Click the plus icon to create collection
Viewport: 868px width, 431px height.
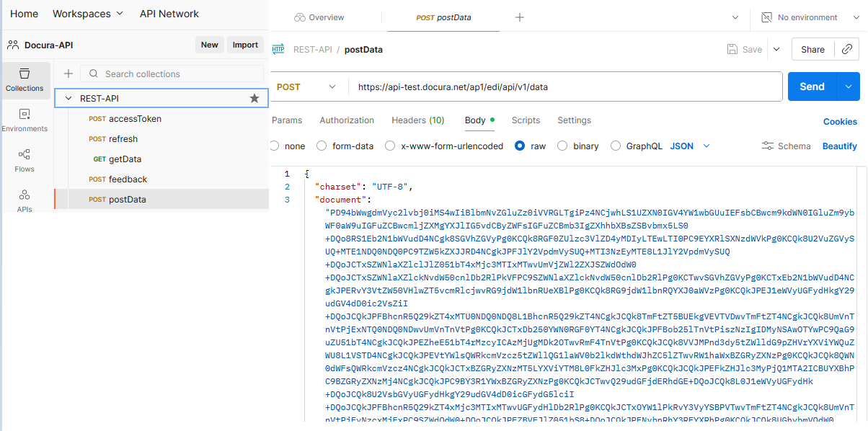[x=68, y=74]
